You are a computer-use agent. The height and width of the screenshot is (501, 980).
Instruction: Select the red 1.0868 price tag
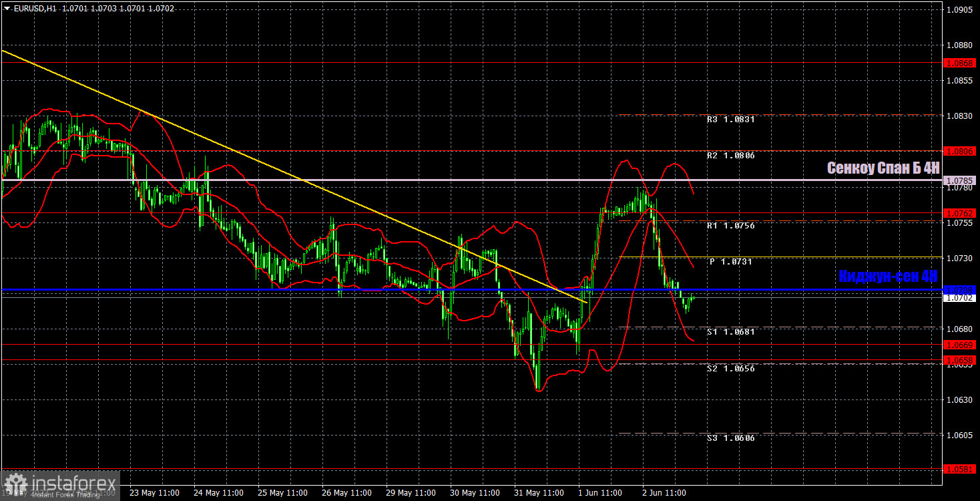[x=960, y=63]
